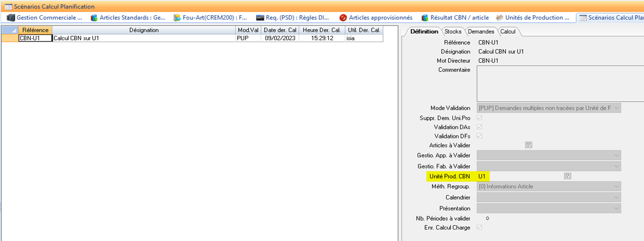This screenshot has height=241, width=644.
Task: Sort by the Désignation column header
Action: point(144,30)
